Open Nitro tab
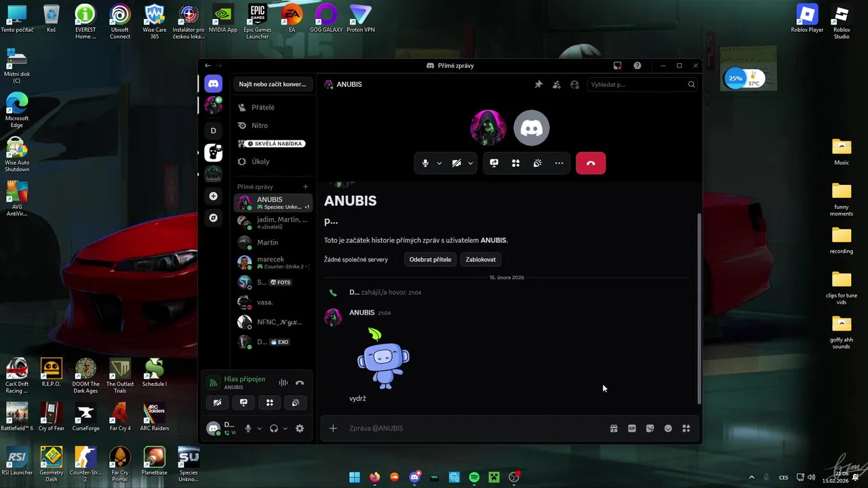 click(273, 125)
